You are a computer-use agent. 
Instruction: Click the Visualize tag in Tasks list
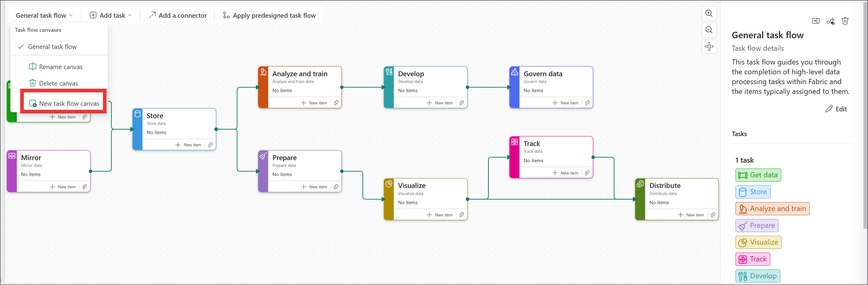pyautogui.click(x=758, y=242)
